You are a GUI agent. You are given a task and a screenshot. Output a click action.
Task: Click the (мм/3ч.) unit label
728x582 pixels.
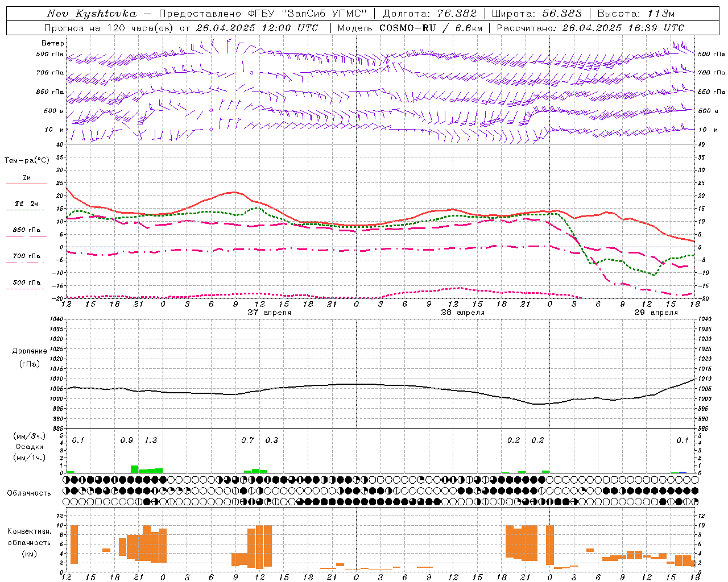(x=29, y=436)
